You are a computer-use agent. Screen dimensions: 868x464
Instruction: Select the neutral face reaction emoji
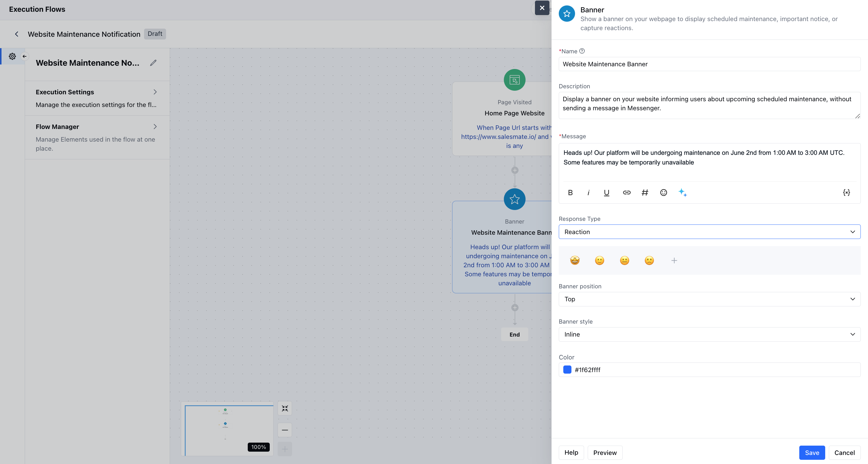coord(624,261)
